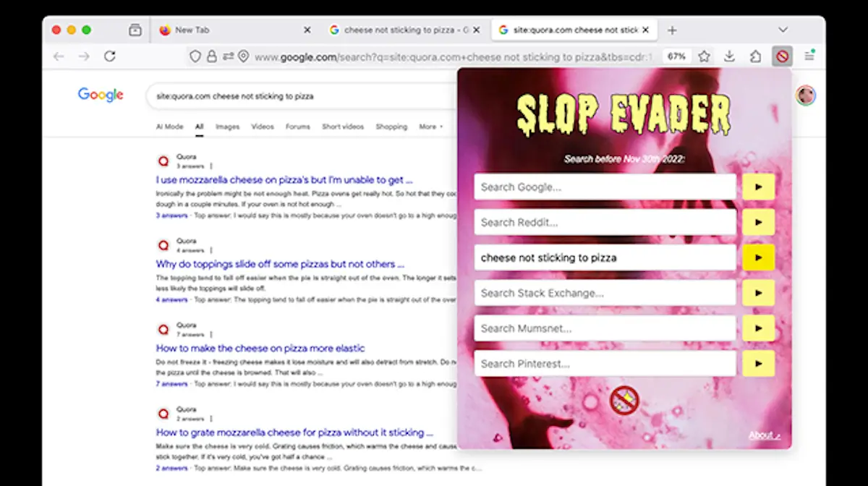Expand the More search filters dropdown
Screen dimensions: 868x486
(x=430, y=127)
